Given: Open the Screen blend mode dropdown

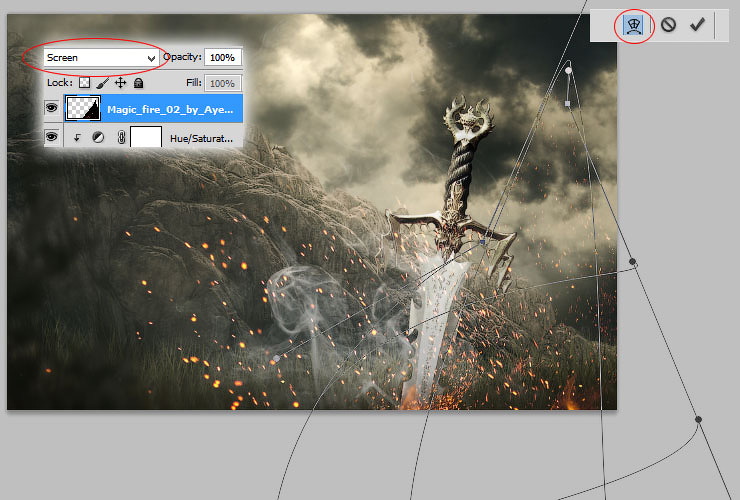Looking at the screenshot, I should (101, 58).
